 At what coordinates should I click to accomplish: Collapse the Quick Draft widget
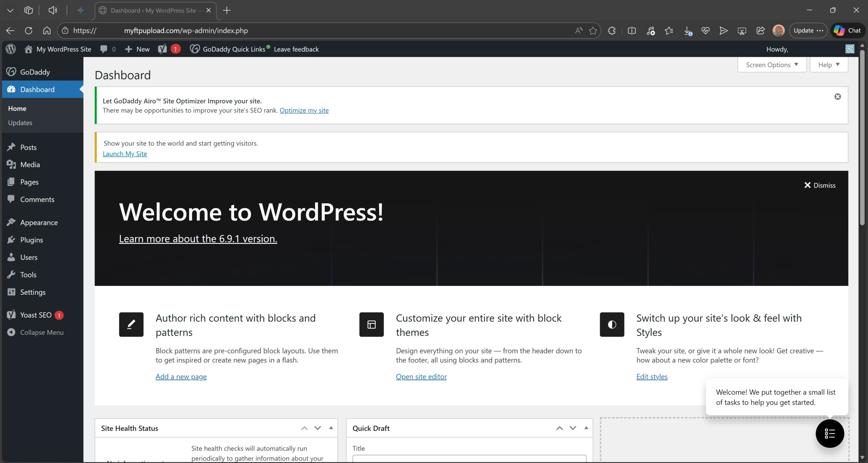[586, 428]
